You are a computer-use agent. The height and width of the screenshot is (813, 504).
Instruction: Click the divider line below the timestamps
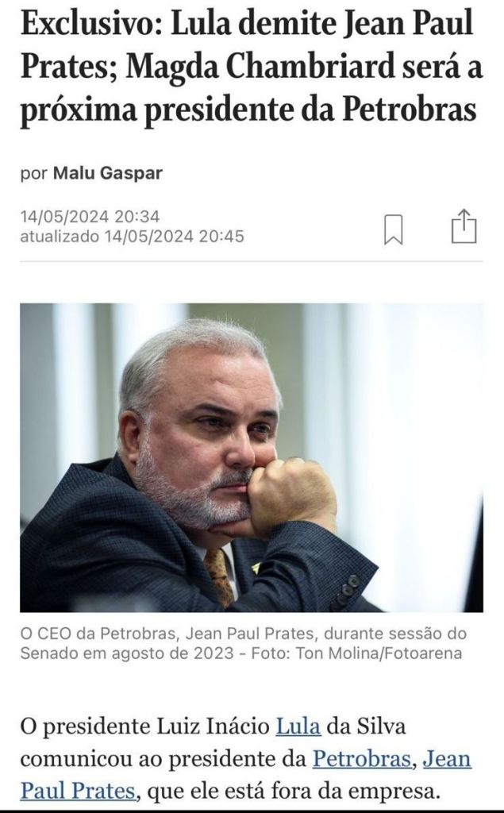coord(252,262)
